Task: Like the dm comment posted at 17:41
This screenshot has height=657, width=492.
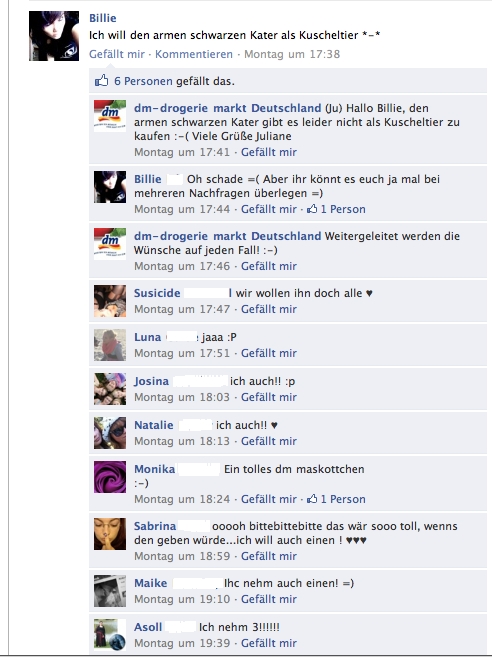Action: coord(269,152)
